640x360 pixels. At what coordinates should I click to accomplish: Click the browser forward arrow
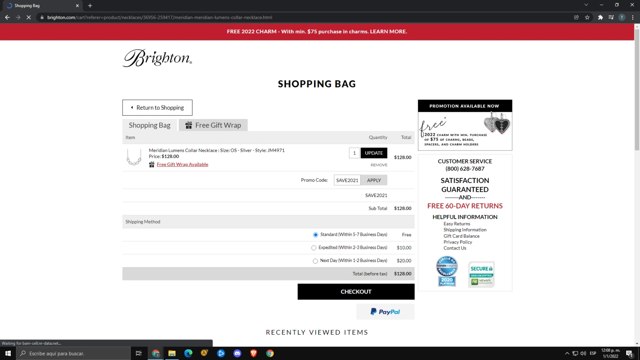point(18,18)
